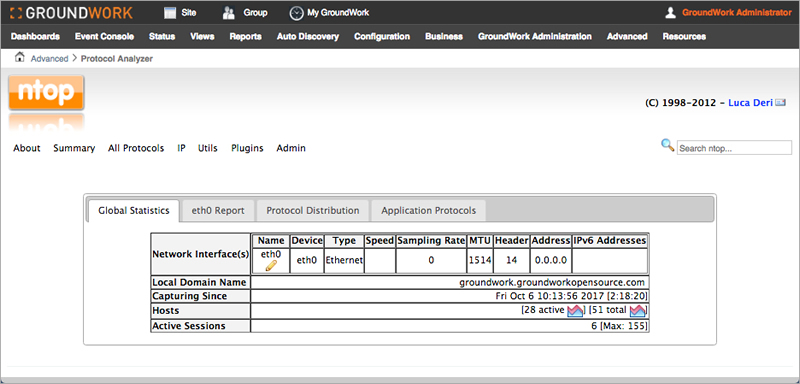This screenshot has height=384, width=800.
Task: Open the Status menu
Action: (162, 37)
